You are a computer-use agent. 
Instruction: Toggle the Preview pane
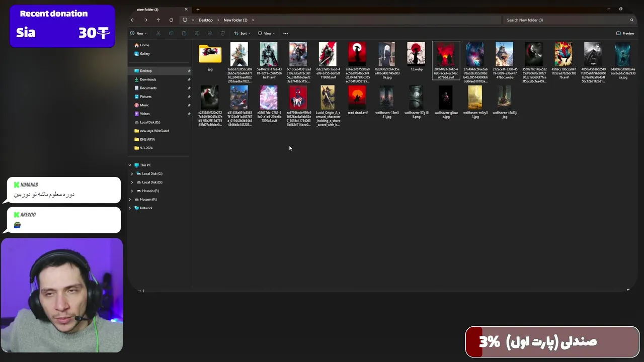point(625,33)
